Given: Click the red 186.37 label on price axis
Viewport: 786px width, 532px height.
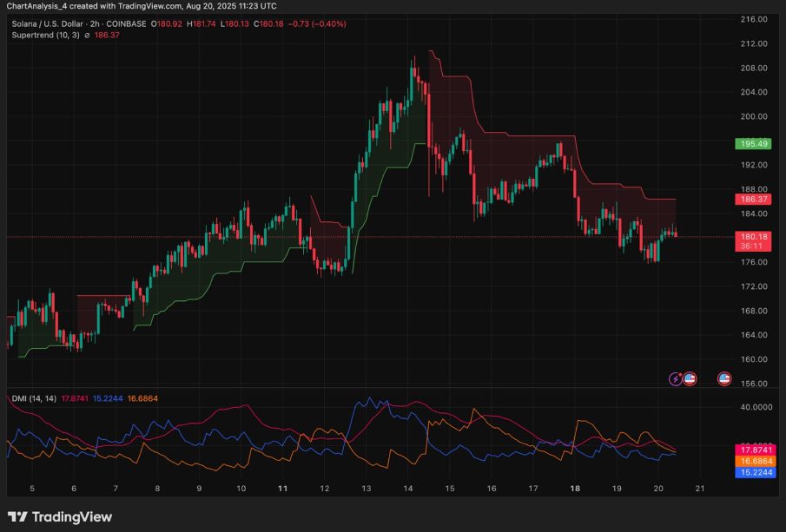Looking at the screenshot, I should pos(752,199).
